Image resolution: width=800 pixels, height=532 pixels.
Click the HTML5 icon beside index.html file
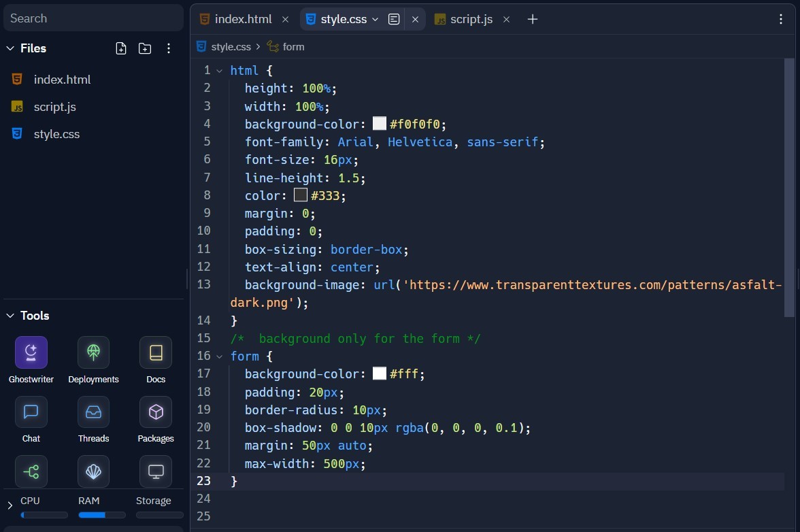(x=17, y=79)
